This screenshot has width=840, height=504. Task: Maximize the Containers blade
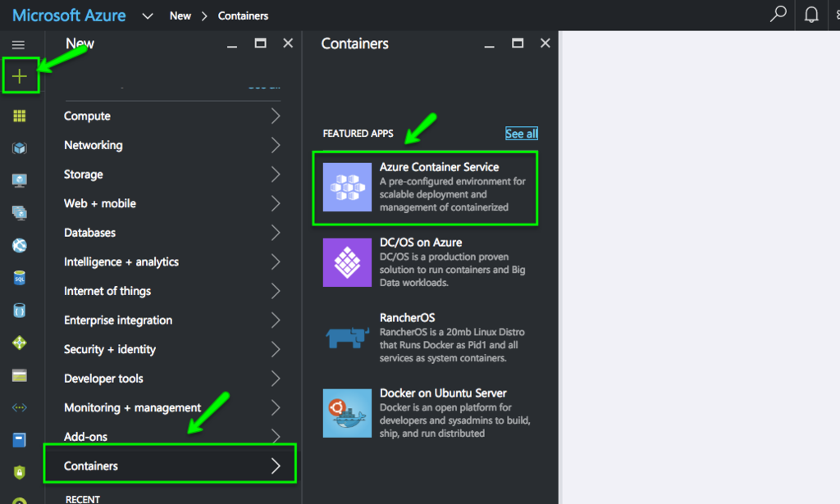[x=518, y=43]
